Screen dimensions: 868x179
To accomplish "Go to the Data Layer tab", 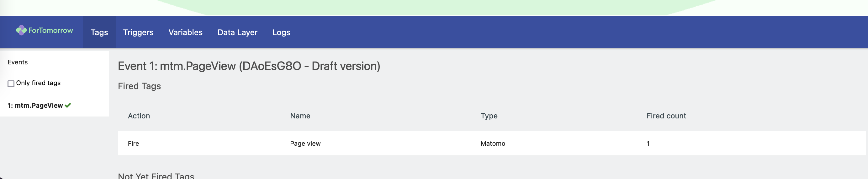I will click(x=238, y=32).
